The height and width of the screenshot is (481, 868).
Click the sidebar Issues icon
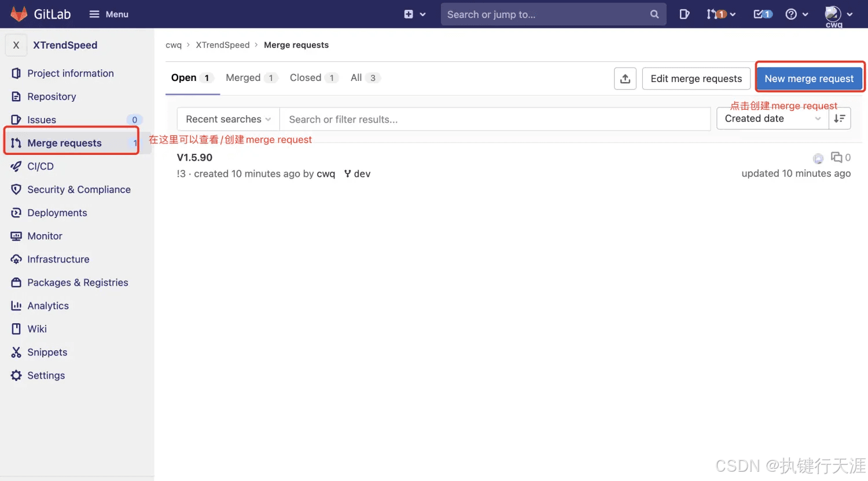pos(16,120)
